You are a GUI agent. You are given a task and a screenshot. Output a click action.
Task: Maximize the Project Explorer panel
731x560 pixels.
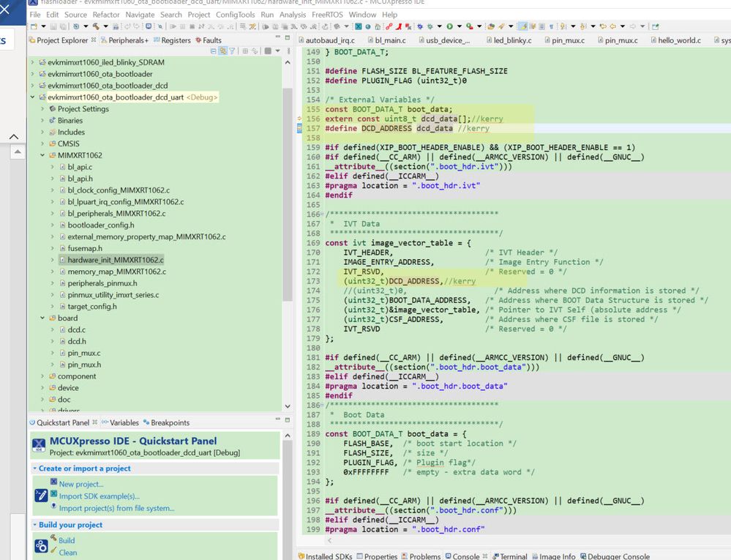(287, 37)
